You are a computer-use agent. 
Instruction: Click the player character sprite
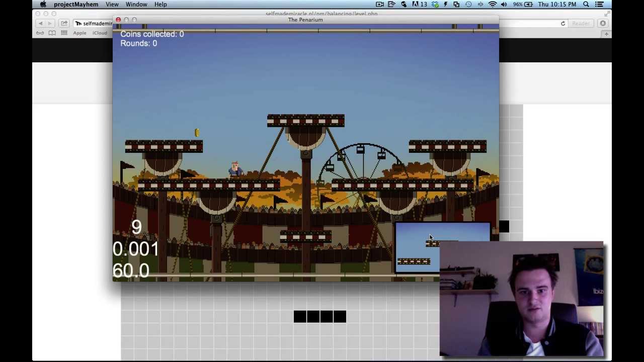(235, 170)
